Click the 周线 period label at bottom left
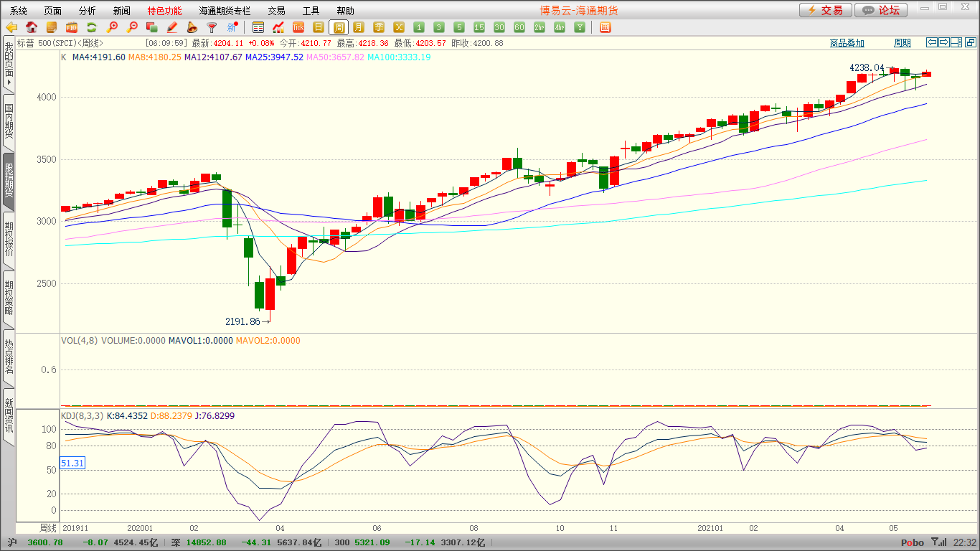 point(48,527)
